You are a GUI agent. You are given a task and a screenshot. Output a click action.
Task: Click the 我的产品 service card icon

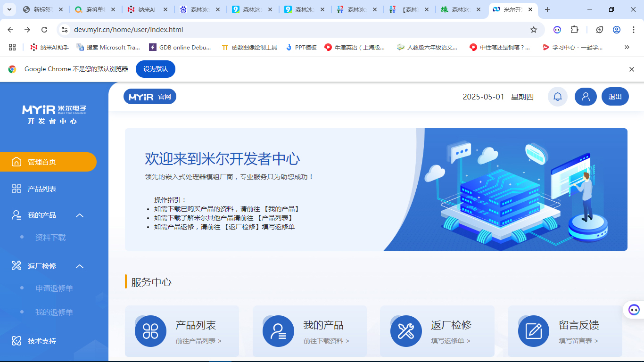click(x=278, y=331)
